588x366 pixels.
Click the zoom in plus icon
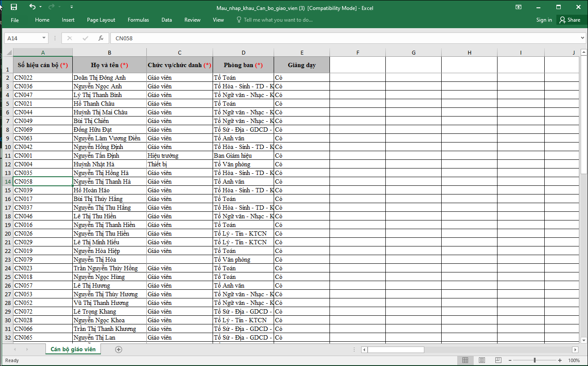tap(560, 360)
